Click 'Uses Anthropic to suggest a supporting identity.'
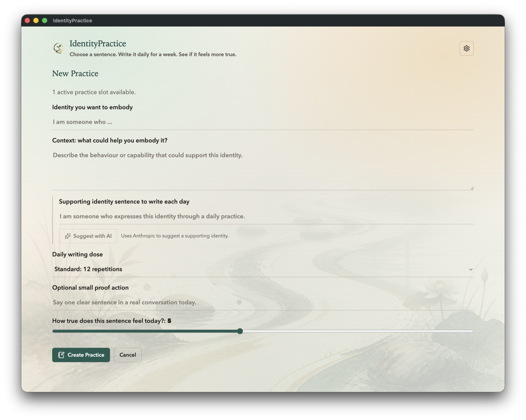Image resolution: width=526 pixels, height=420 pixels. pos(175,236)
